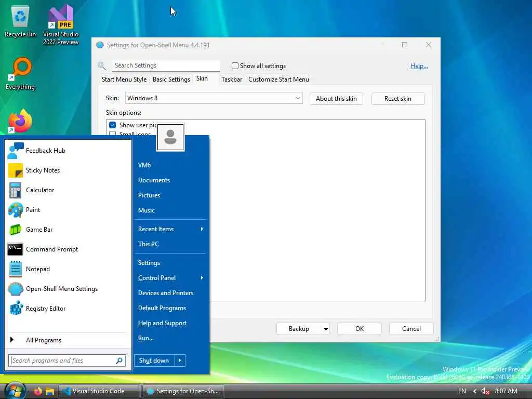Click EN language indicator in tray

click(462, 391)
